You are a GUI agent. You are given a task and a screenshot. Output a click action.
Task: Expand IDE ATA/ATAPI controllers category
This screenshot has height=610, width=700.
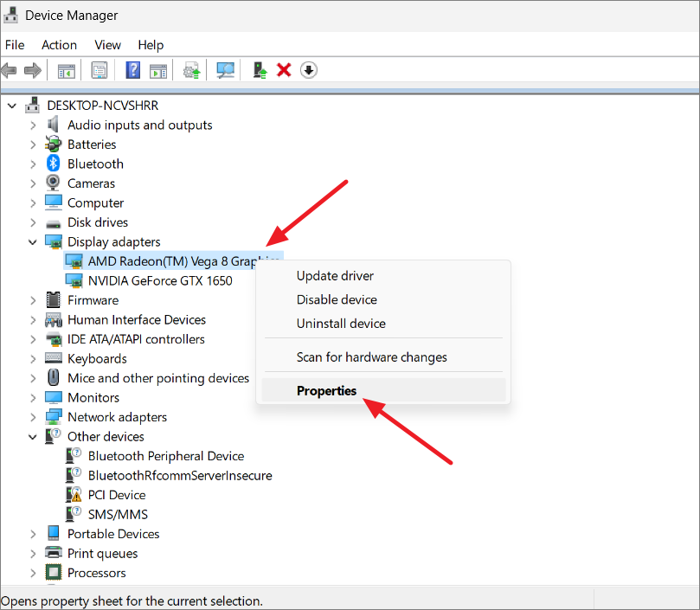click(x=33, y=339)
